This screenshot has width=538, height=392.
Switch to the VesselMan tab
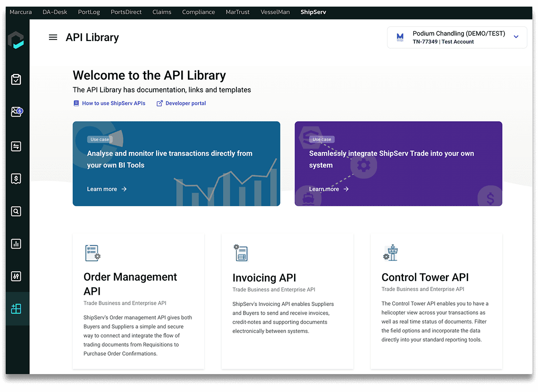point(275,12)
